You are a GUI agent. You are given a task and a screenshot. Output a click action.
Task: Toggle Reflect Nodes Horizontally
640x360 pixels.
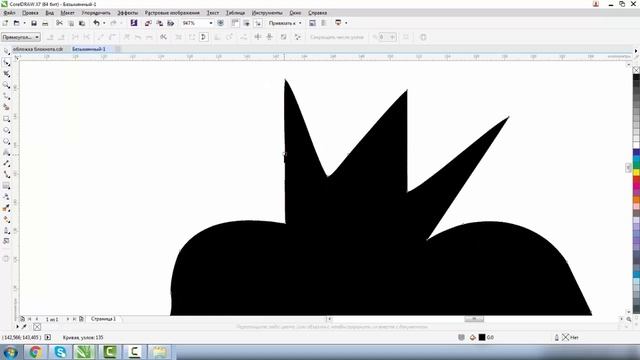258,37
